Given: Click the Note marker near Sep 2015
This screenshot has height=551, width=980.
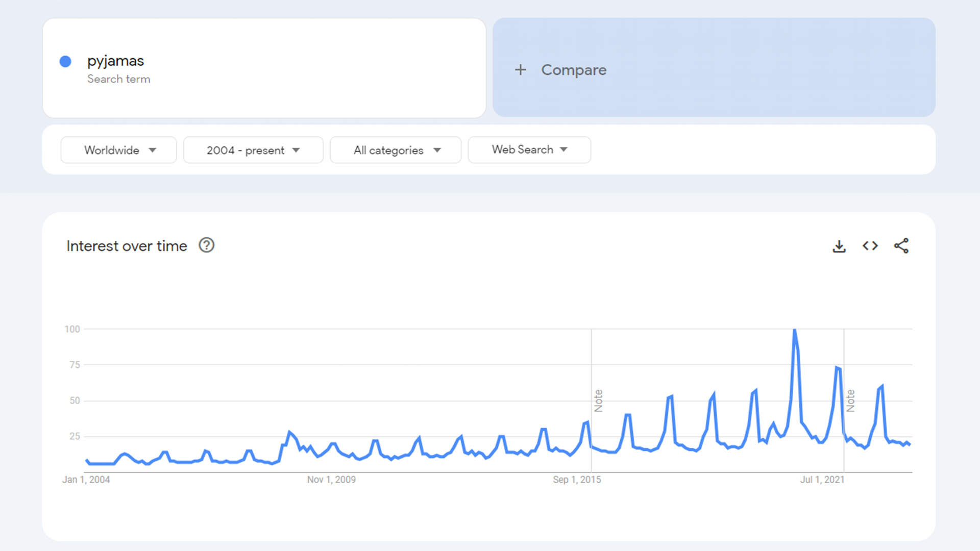Looking at the screenshot, I should click(599, 400).
